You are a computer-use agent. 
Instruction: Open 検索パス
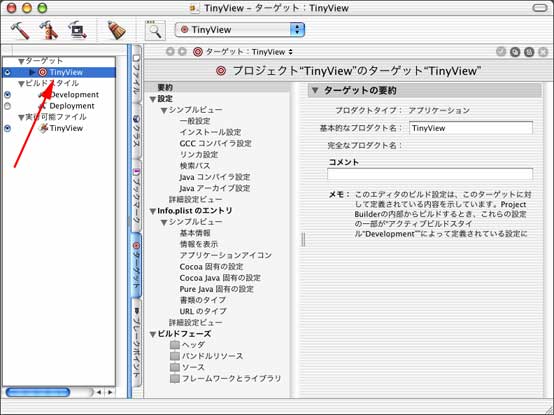[195, 166]
